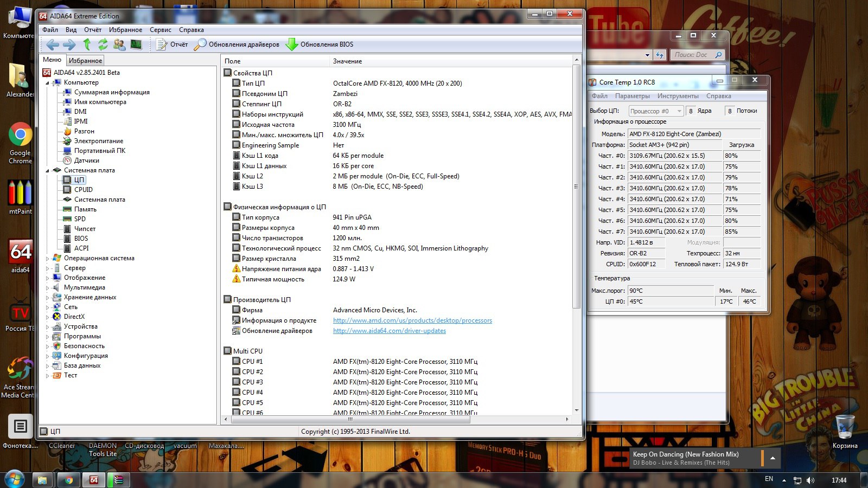
Task: Click the aida64.com driver-updates link
Action: pyautogui.click(x=389, y=331)
